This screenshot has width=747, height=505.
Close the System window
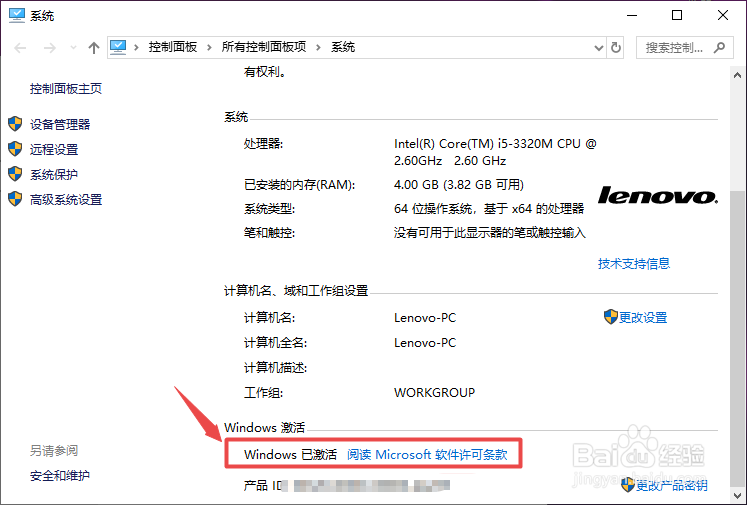(723, 16)
